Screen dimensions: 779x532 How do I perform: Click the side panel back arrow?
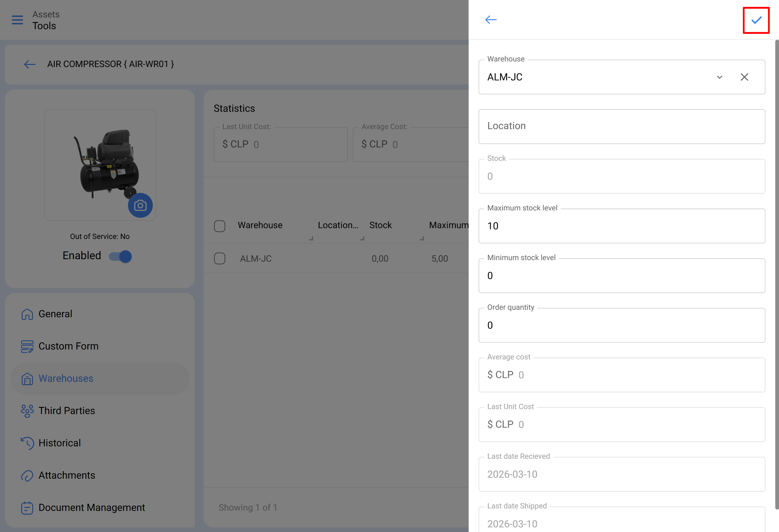491,20
